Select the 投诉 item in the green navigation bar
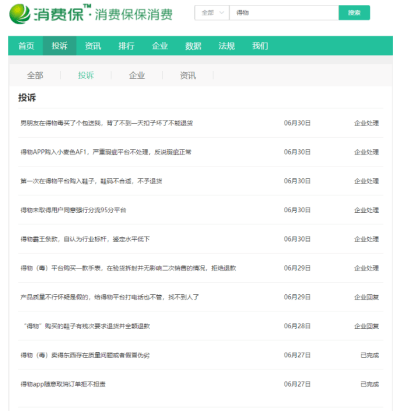This screenshot has height=416, width=398. click(x=59, y=46)
